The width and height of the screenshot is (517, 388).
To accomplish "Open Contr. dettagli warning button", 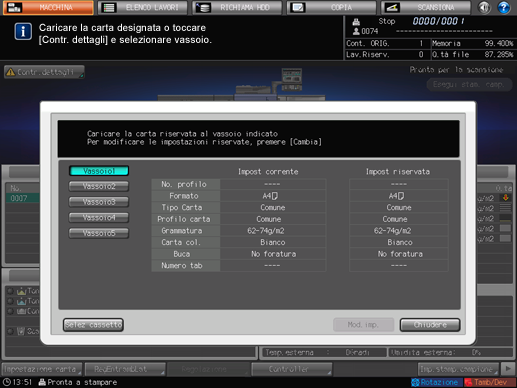I will click(x=44, y=72).
